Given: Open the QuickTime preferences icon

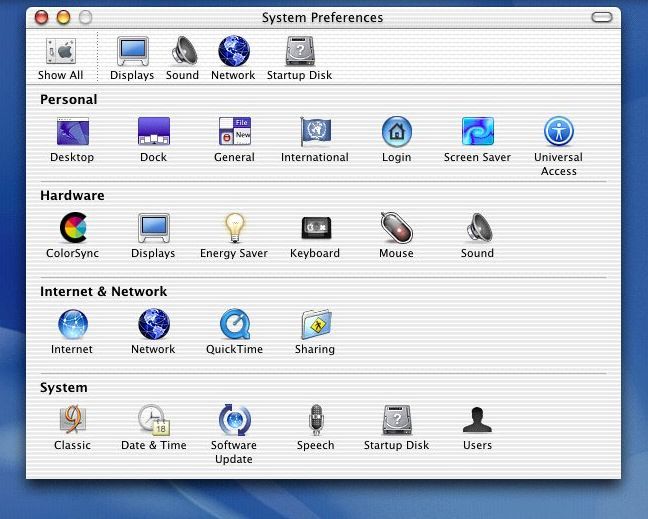Looking at the screenshot, I should point(235,324).
